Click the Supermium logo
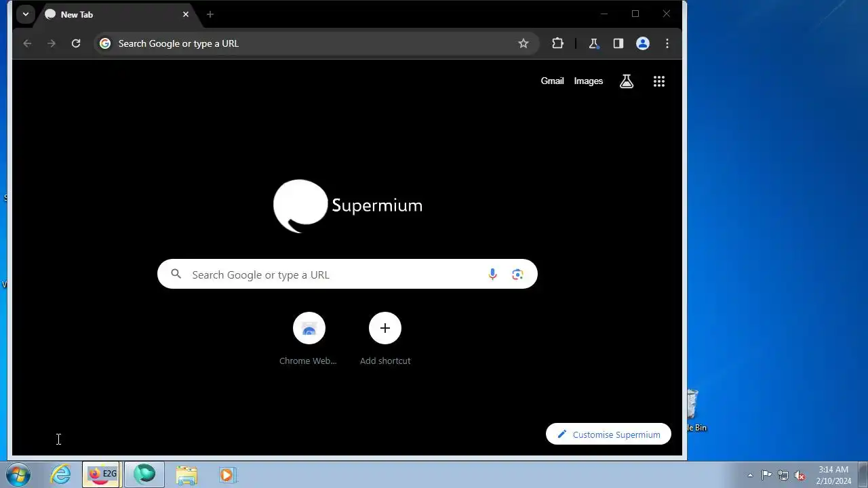 click(348, 205)
